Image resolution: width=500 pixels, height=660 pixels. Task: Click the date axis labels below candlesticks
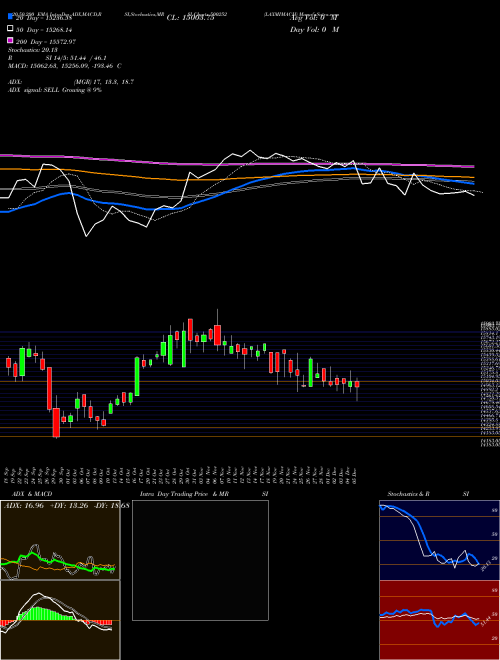coord(182,475)
